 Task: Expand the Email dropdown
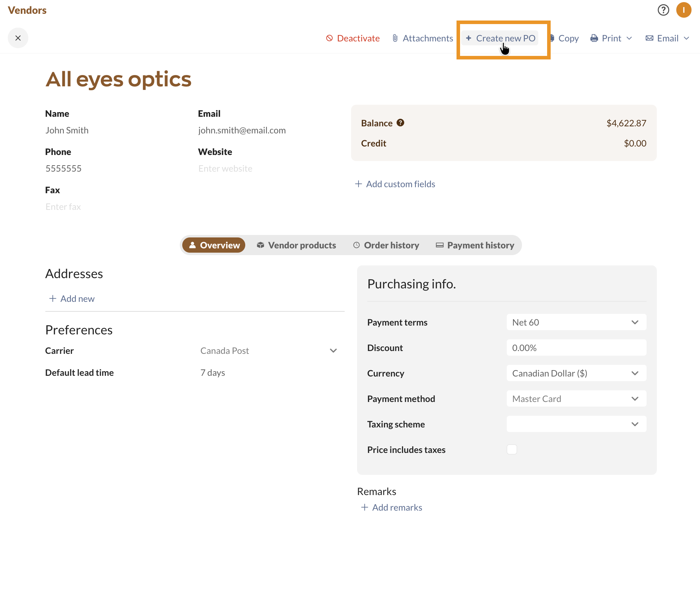(x=687, y=38)
